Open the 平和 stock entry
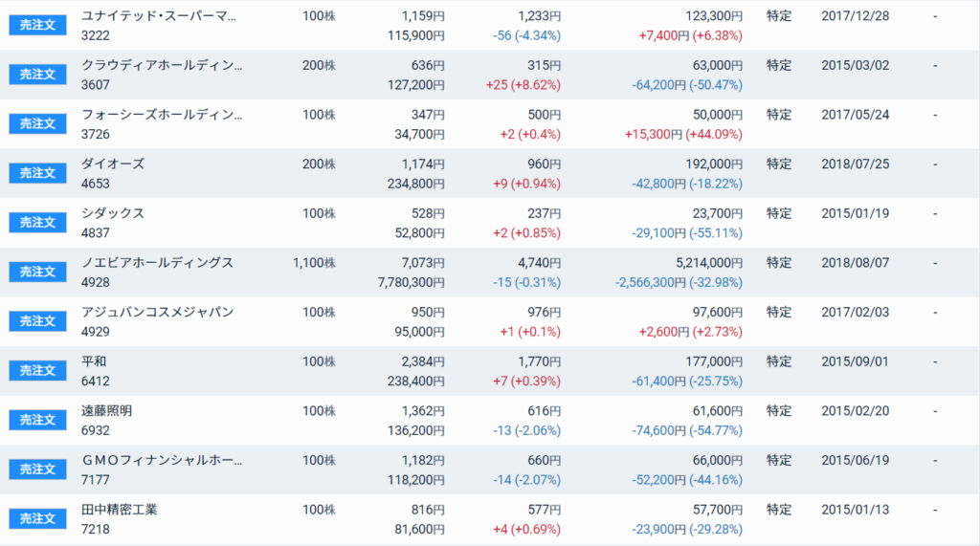Image resolution: width=980 pixels, height=546 pixels. click(x=94, y=361)
